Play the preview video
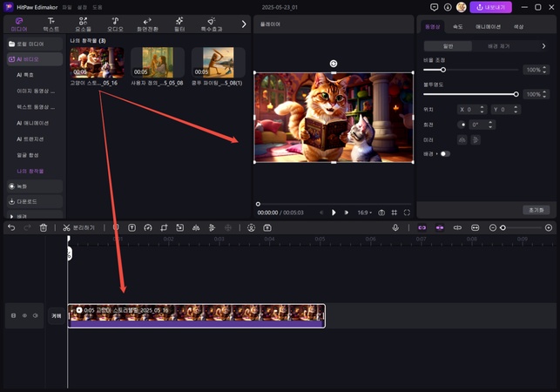 (x=334, y=212)
